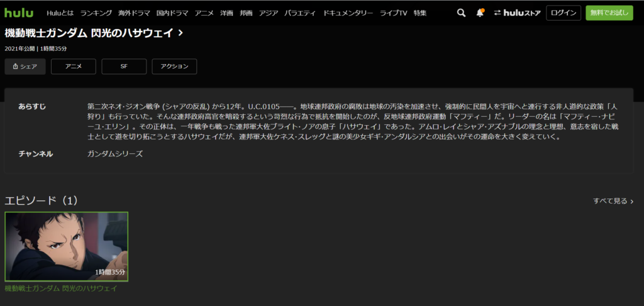The height and width of the screenshot is (306, 644).
Task: Click the あらすじ label
Action: [x=32, y=107]
